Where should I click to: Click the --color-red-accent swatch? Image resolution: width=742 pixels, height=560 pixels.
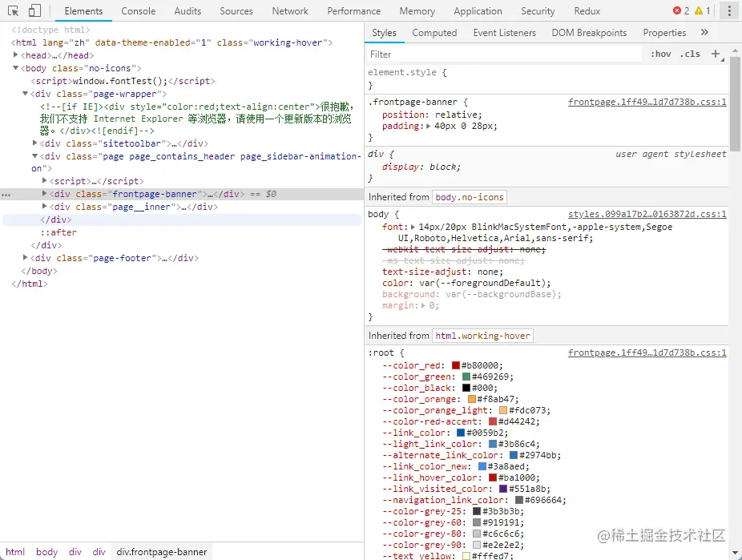coord(493,421)
